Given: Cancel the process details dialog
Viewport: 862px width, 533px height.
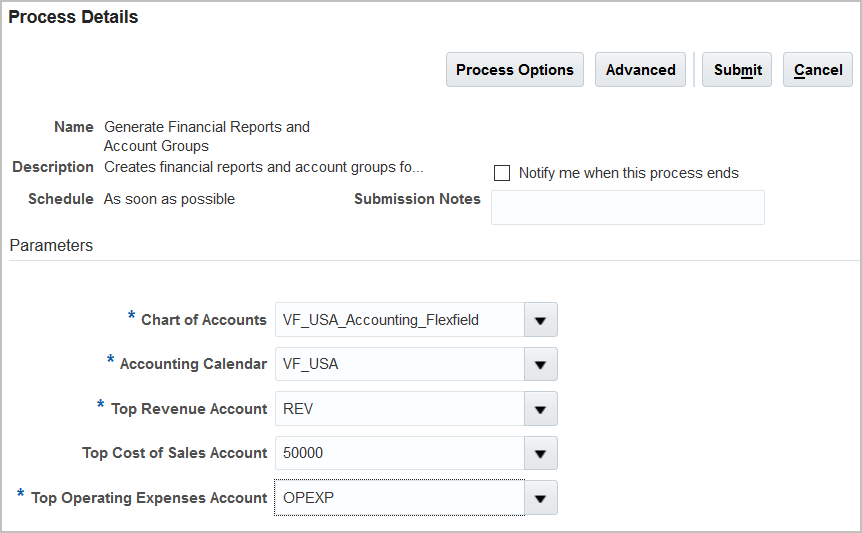Looking at the screenshot, I should click(817, 70).
